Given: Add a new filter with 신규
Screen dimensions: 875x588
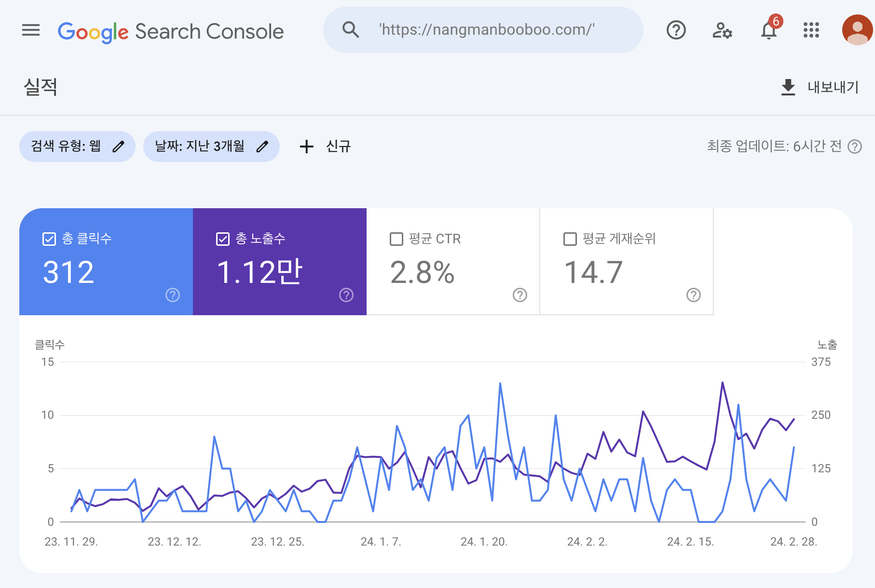Looking at the screenshot, I should [326, 147].
